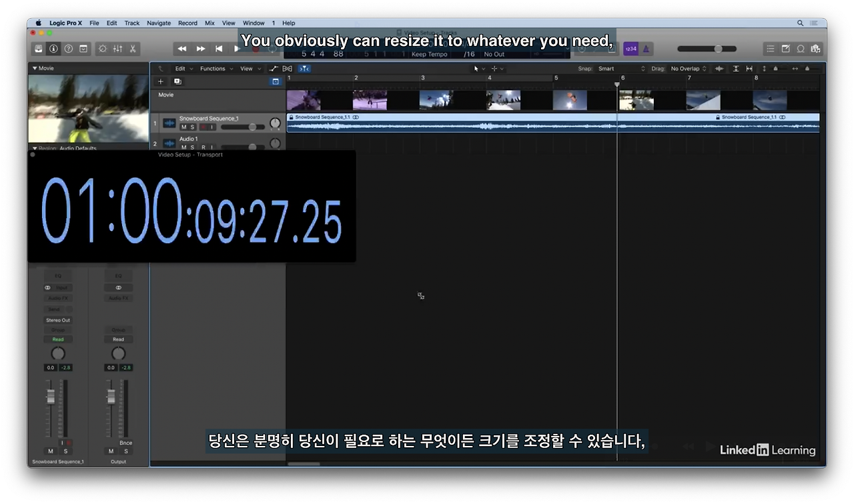Show the Toolbar toggle icon
The width and height of the screenshot is (854, 504).
[x=83, y=49]
